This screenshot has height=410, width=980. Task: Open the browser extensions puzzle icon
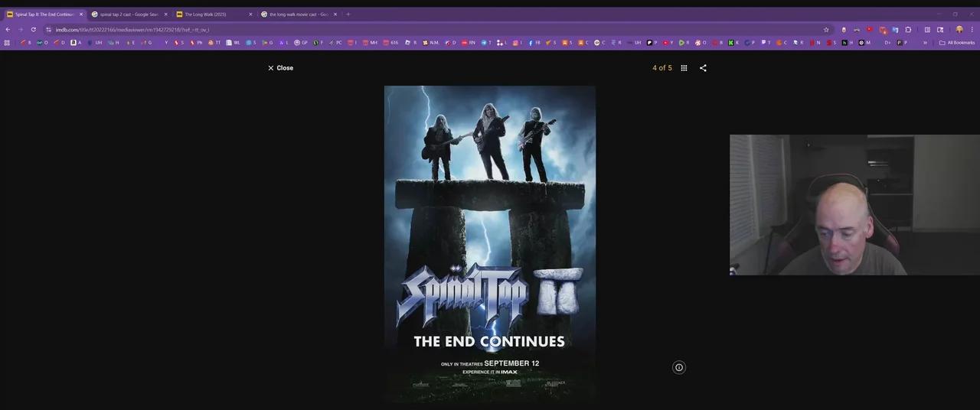(x=909, y=30)
